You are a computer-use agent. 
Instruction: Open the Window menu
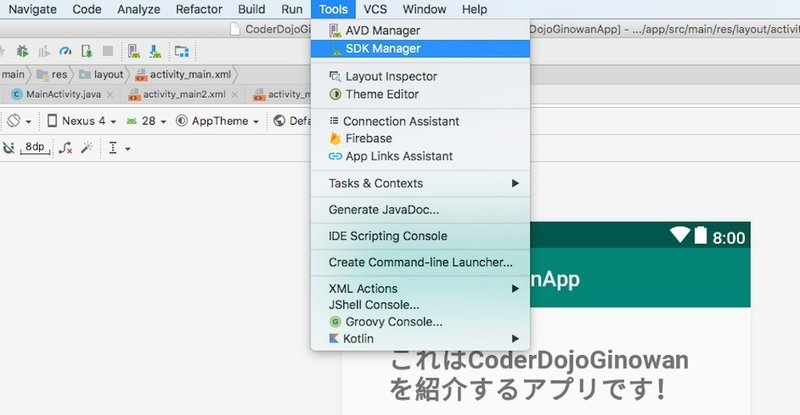424,9
